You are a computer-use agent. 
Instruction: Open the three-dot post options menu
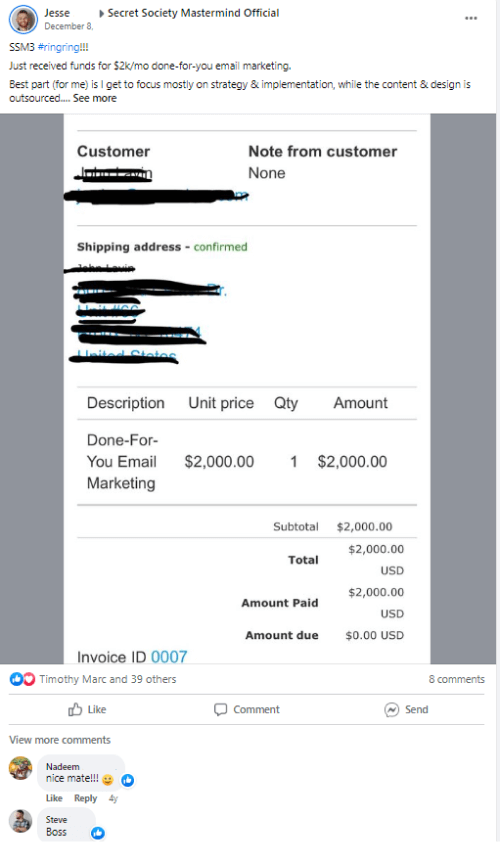pos(471,18)
